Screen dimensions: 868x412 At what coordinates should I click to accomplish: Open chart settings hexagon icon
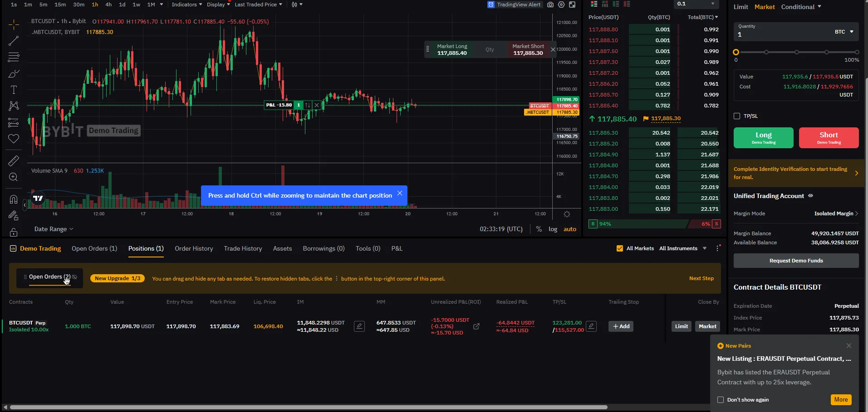coord(561,5)
